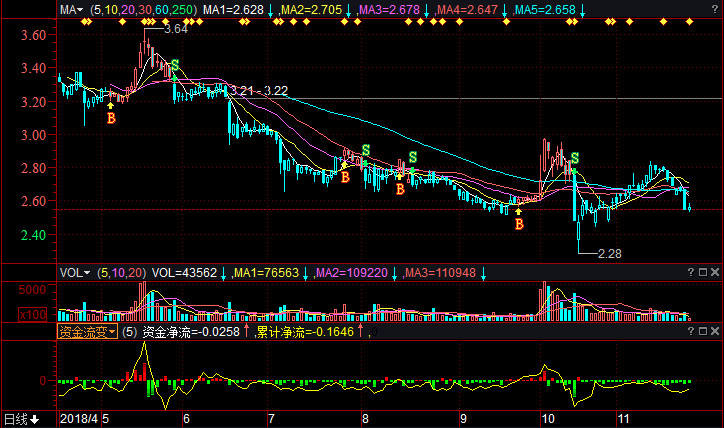Open the 日线 period selector

[22, 419]
